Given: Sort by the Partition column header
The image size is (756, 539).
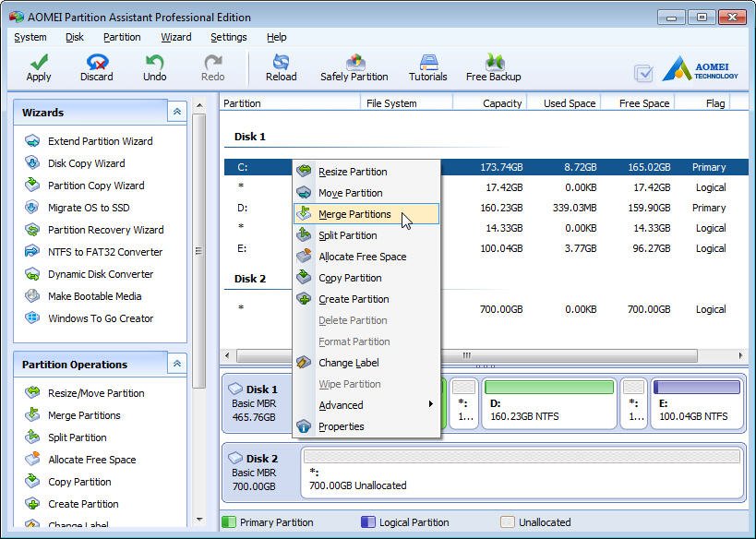Looking at the screenshot, I should (290, 103).
